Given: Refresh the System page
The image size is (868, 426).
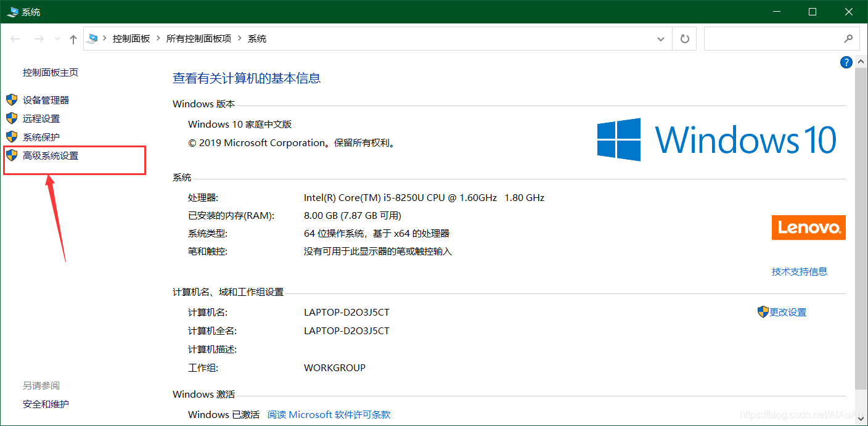Looking at the screenshot, I should (684, 39).
